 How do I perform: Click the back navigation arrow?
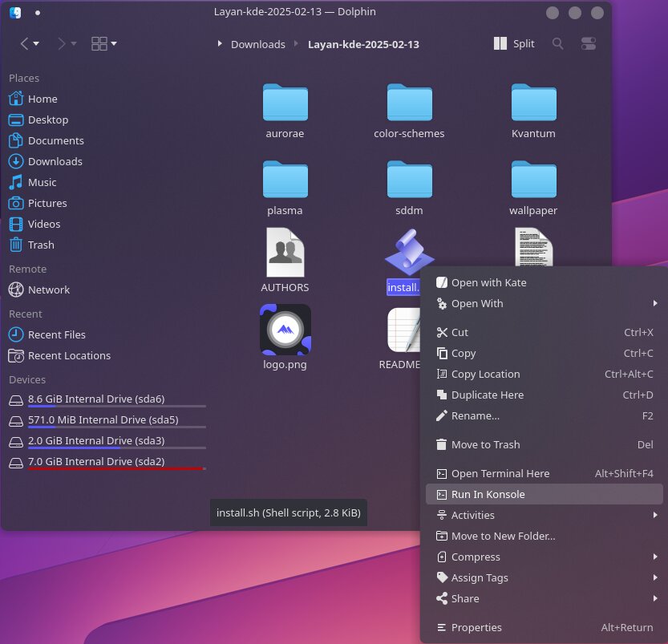(x=25, y=44)
